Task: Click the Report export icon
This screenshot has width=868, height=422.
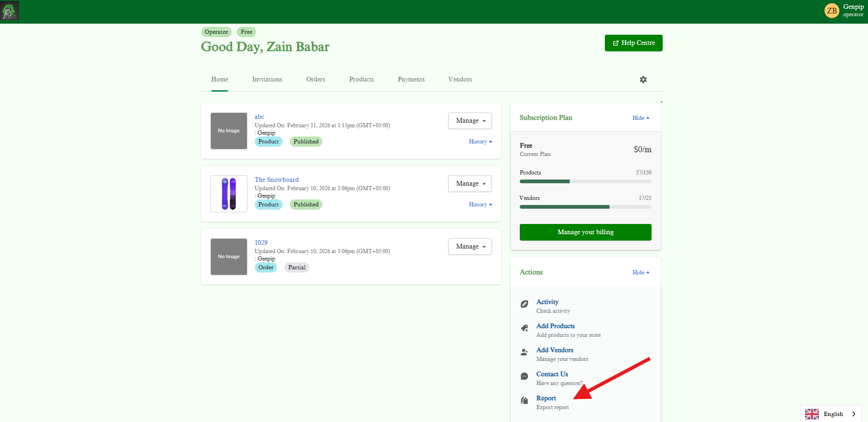Action: [x=524, y=400]
